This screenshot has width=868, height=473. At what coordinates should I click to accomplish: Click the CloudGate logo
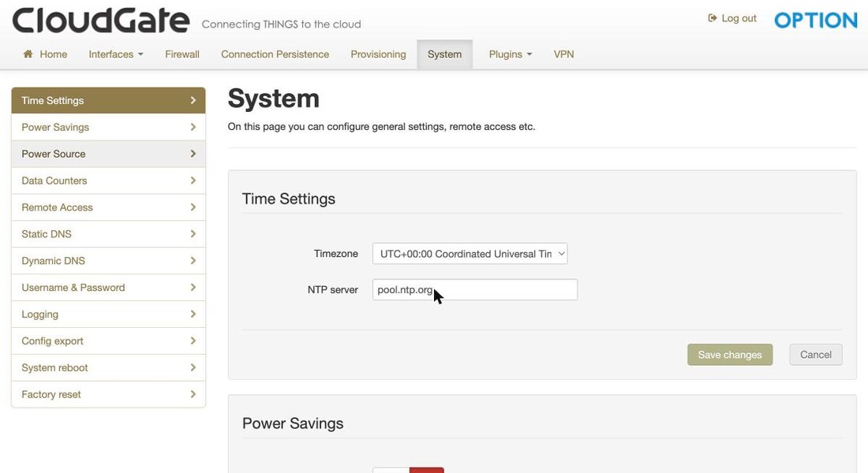pos(101,21)
